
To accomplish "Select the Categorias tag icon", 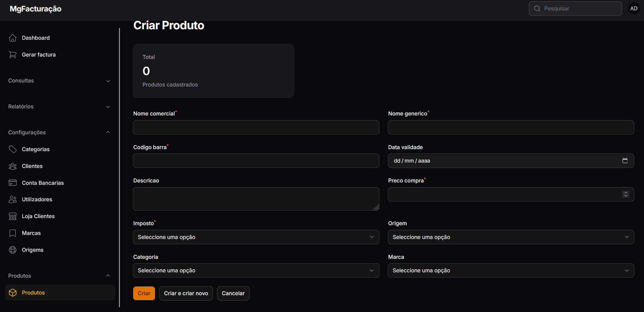I will (12, 149).
